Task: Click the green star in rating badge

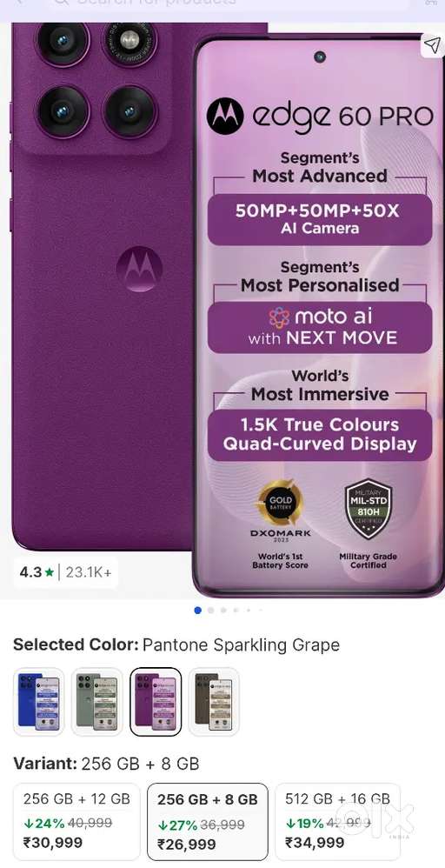Action: [x=50, y=572]
